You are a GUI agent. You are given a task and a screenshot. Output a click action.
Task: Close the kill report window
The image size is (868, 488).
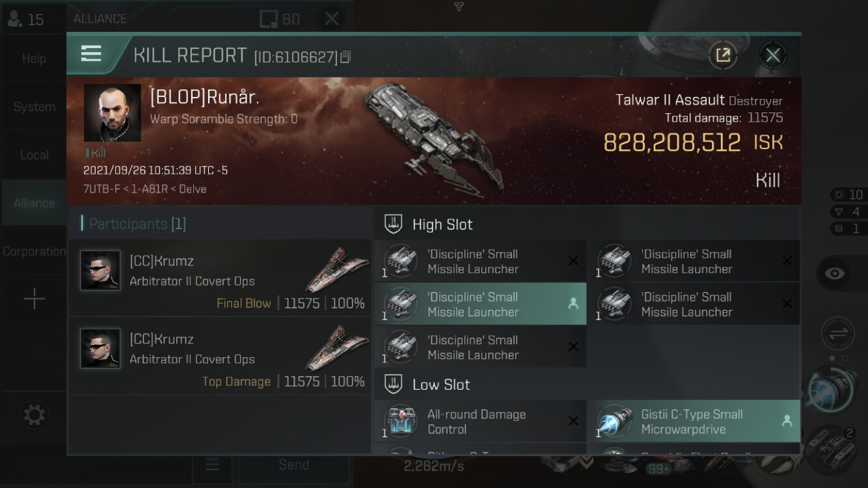point(772,55)
